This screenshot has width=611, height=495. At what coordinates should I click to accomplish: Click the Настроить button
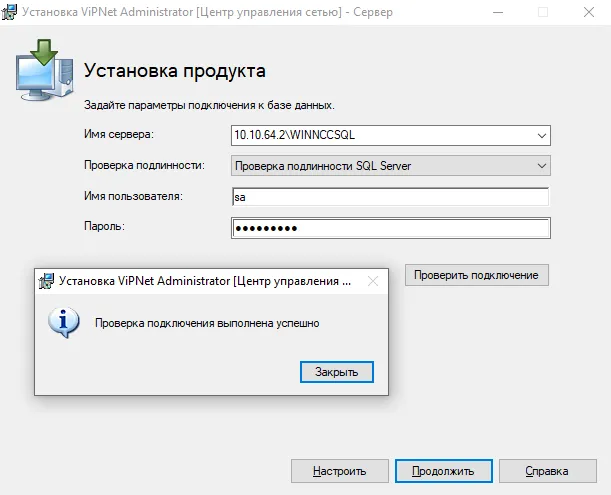pyautogui.click(x=339, y=471)
